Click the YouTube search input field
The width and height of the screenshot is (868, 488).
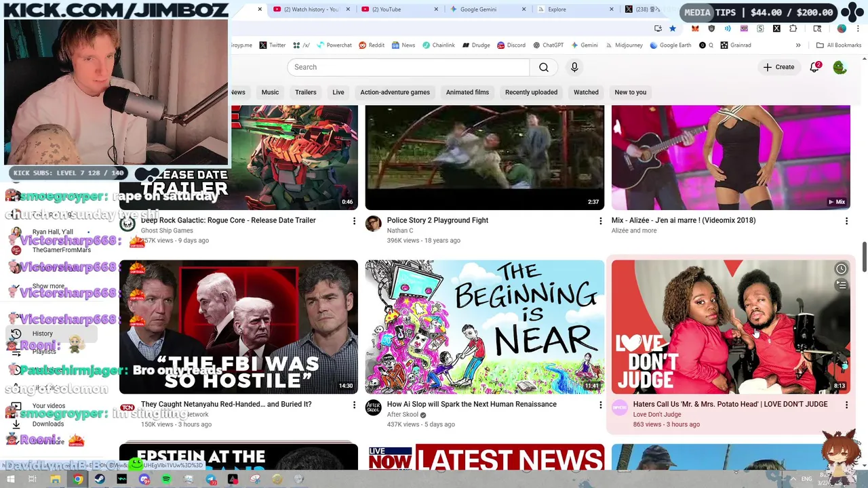[x=408, y=67]
